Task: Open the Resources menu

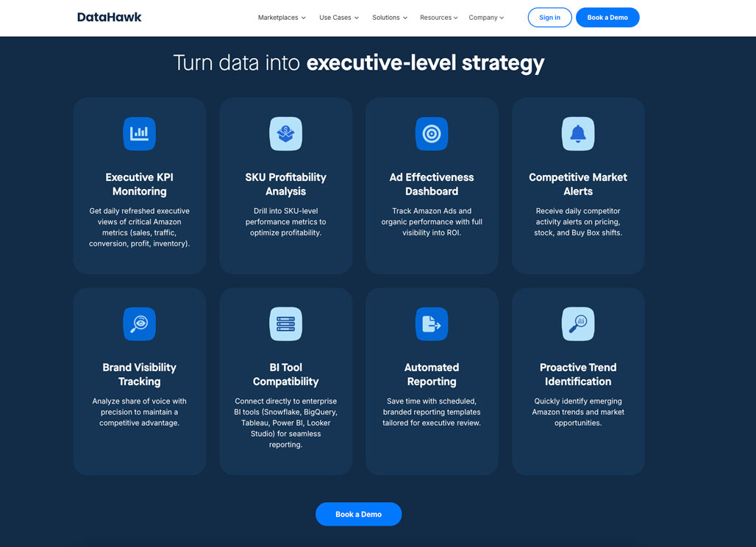Action: coord(439,18)
